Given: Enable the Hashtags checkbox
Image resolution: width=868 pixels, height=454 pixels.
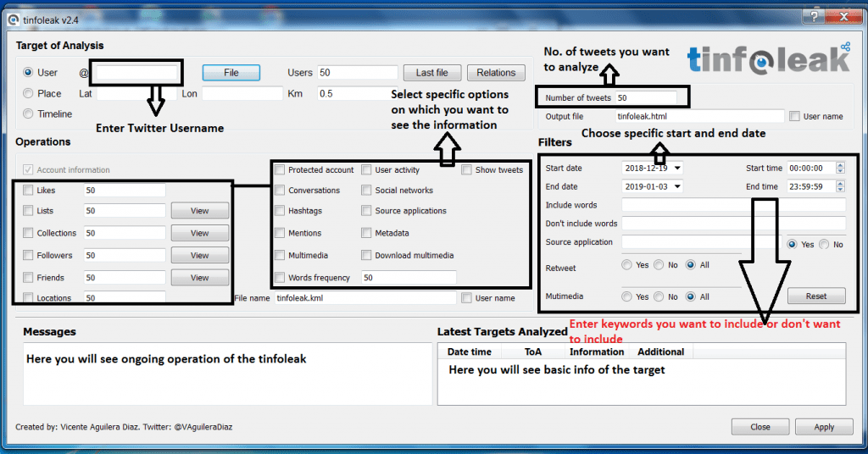Looking at the screenshot, I should [280, 211].
